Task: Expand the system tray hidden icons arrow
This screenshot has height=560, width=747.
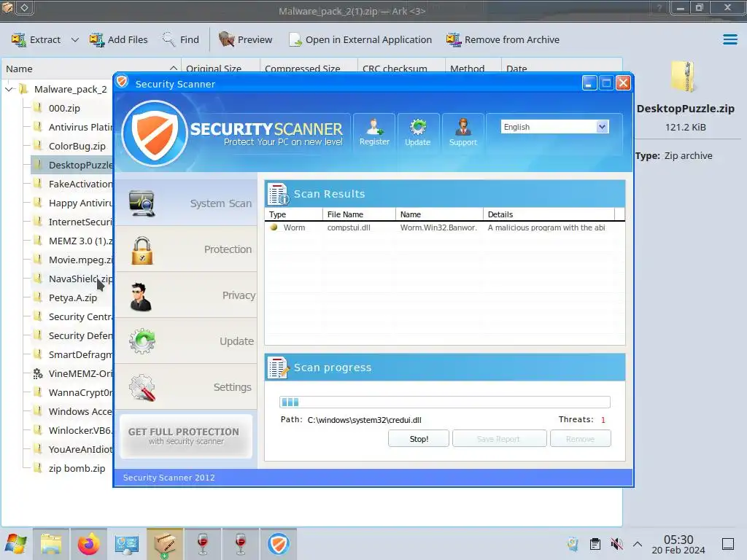Action: click(x=638, y=544)
